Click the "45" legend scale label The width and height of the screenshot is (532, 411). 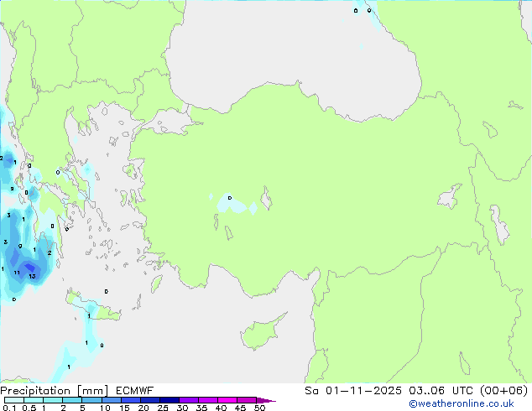click(240, 408)
